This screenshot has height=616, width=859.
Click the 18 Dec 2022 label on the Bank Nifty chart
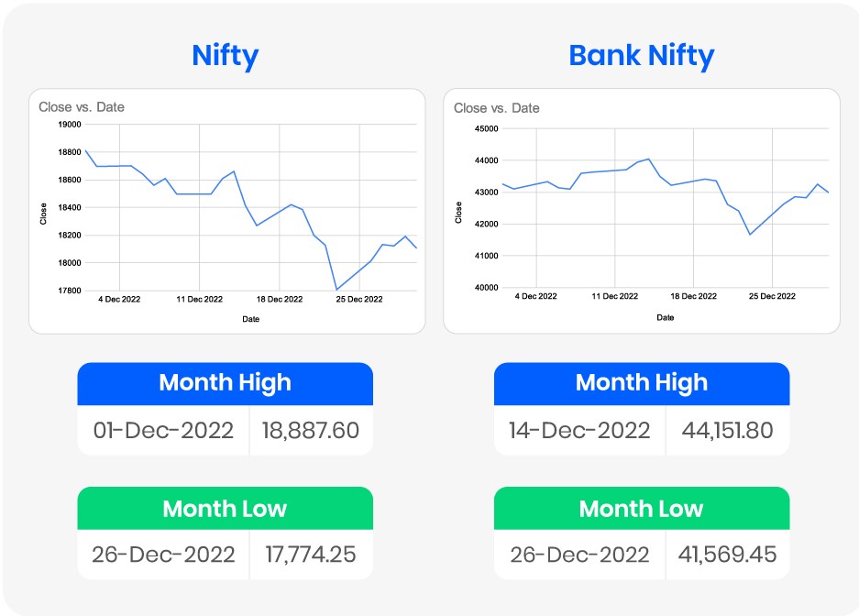pos(693,296)
